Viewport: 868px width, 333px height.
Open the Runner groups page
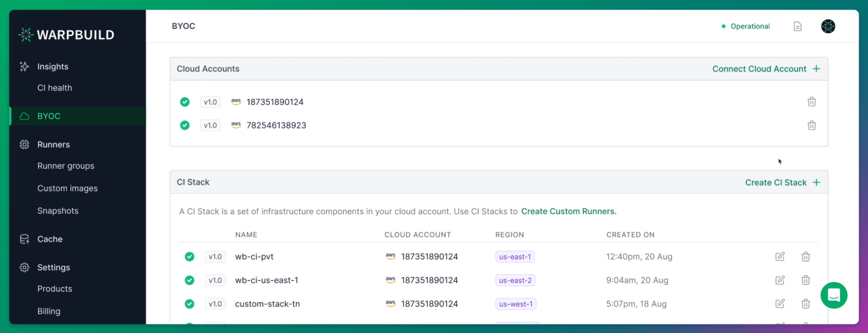point(66,165)
